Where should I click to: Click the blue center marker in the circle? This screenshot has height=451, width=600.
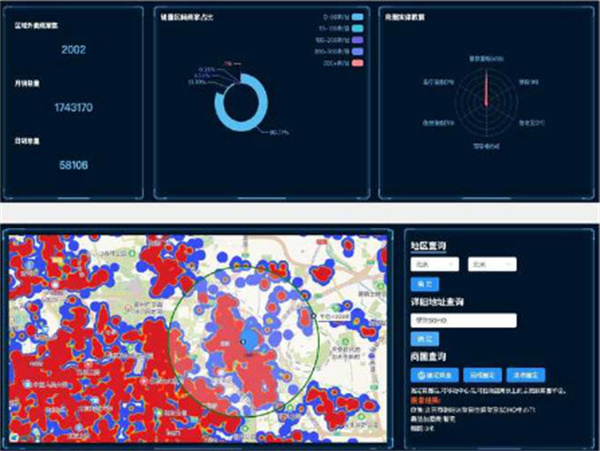pyautogui.click(x=242, y=343)
